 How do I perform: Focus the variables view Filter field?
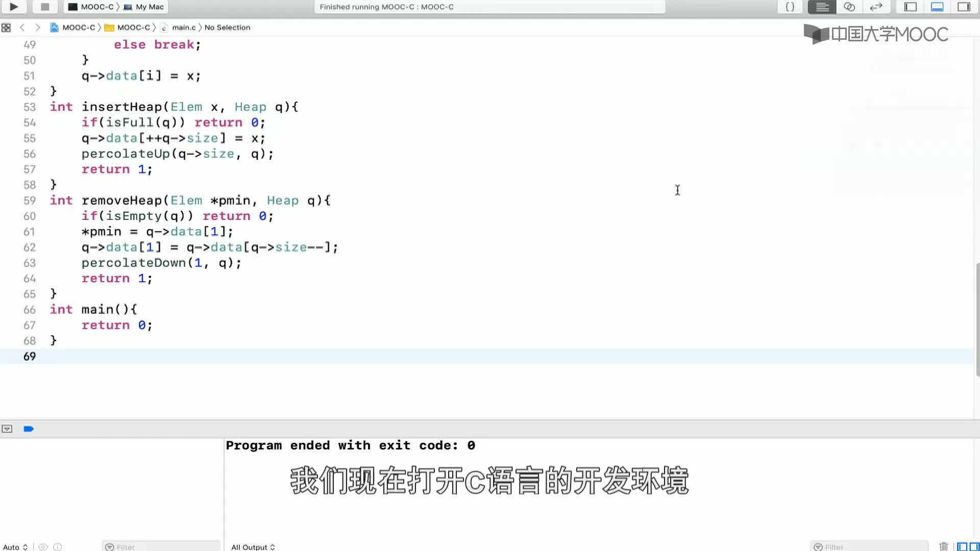(x=161, y=547)
